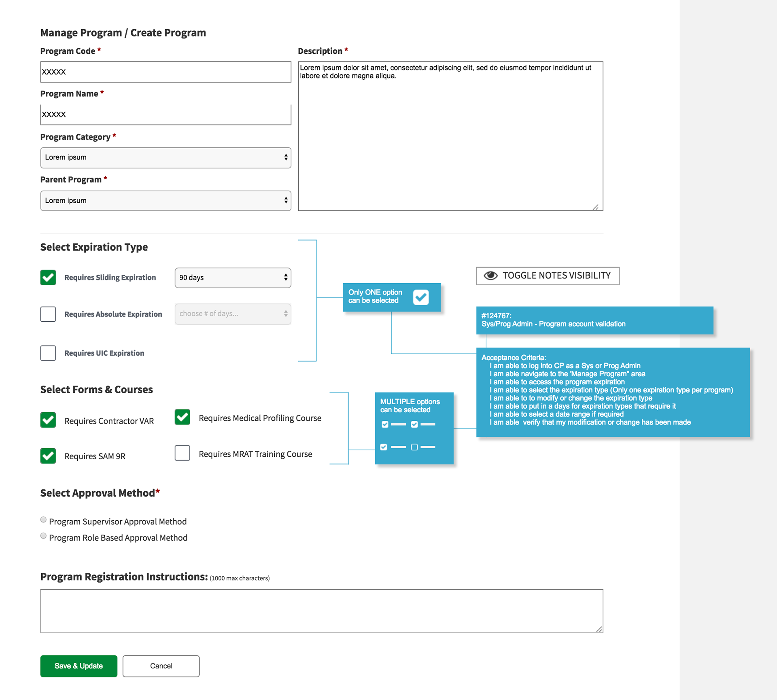The height and width of the screenshot is (700, 777).
Task: Click TOGGLE NOTES VISIBILITY button
Action: (x=548, y=276)
